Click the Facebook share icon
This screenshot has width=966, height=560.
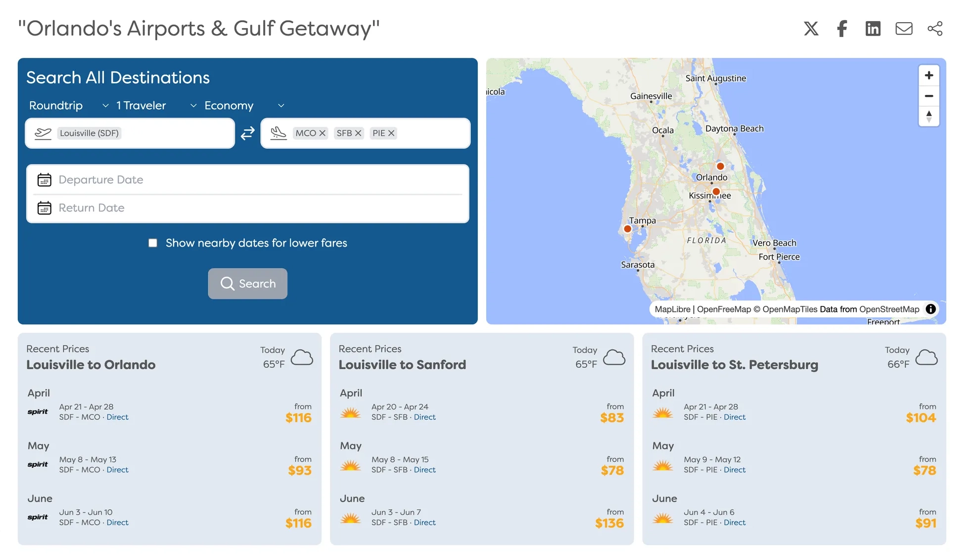842,29
